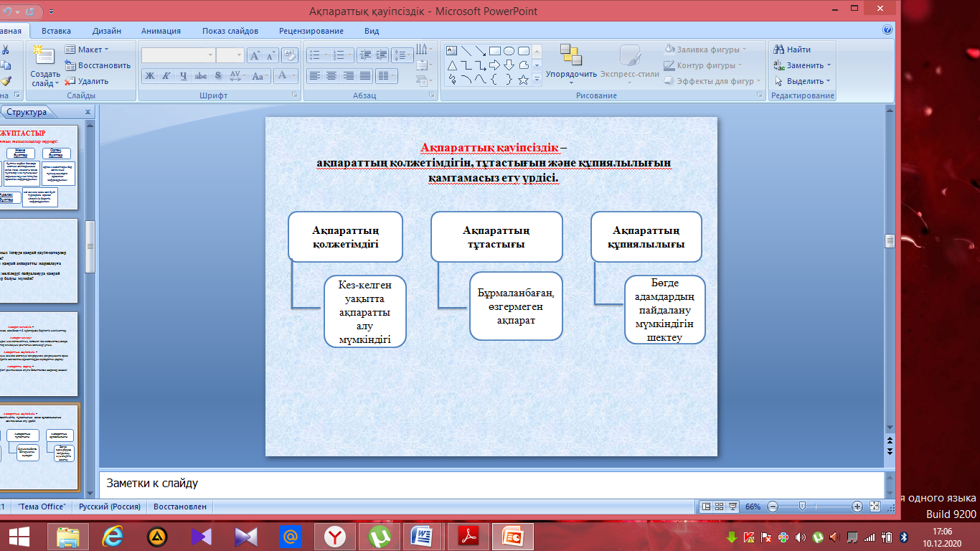Screen dimensions: 980x551
Task: Toggle strikethrough (abc) formatting
Action: pos(201,75)
